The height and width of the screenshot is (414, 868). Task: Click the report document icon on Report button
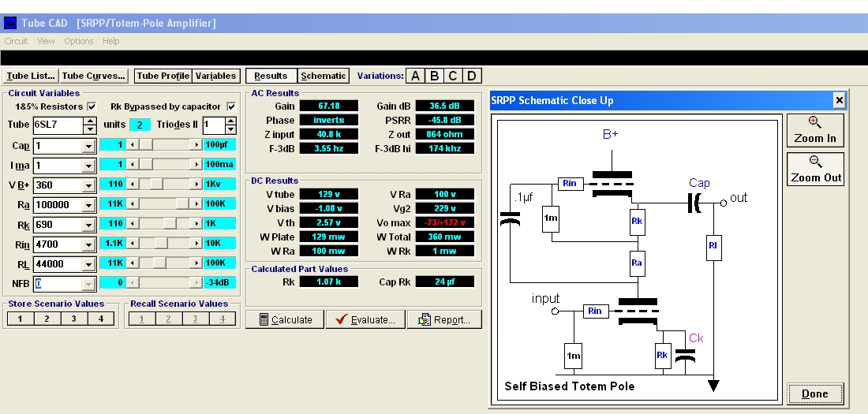pyautogui.click(x=424, y=320)
